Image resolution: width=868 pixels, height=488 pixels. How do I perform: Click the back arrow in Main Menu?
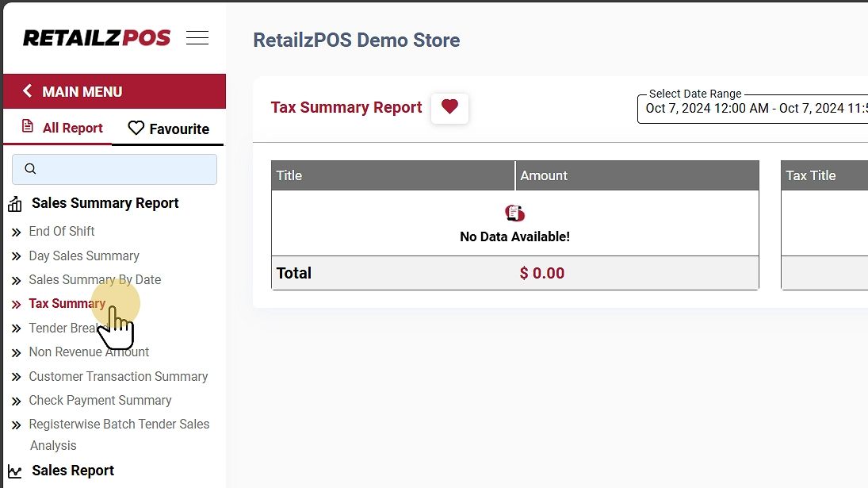coord(28,91)
